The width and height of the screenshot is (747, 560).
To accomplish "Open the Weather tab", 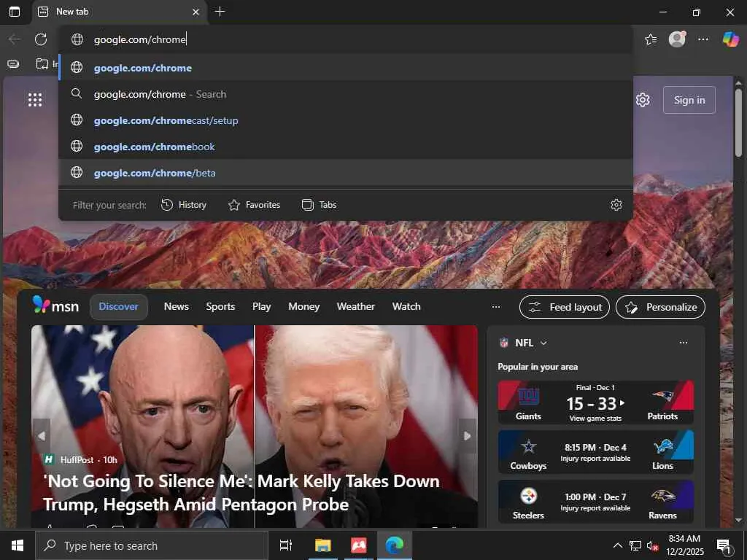I will pyautogui.click(x=356, y=307).
